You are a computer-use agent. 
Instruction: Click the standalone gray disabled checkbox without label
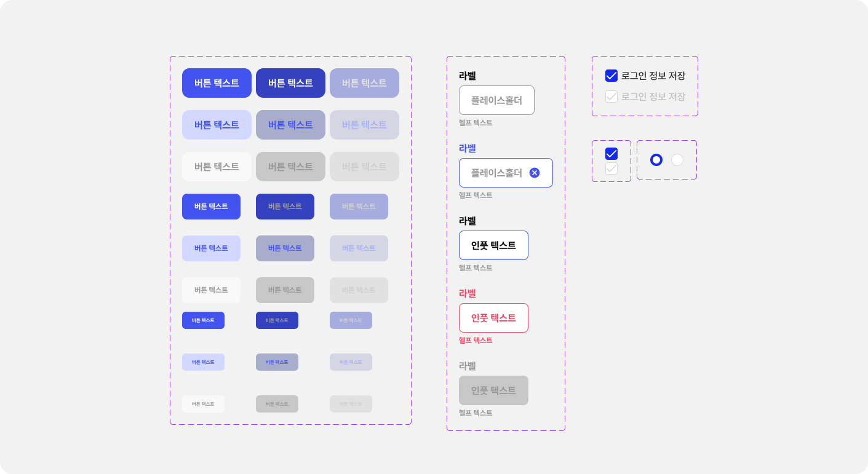(x=611, y=168)
